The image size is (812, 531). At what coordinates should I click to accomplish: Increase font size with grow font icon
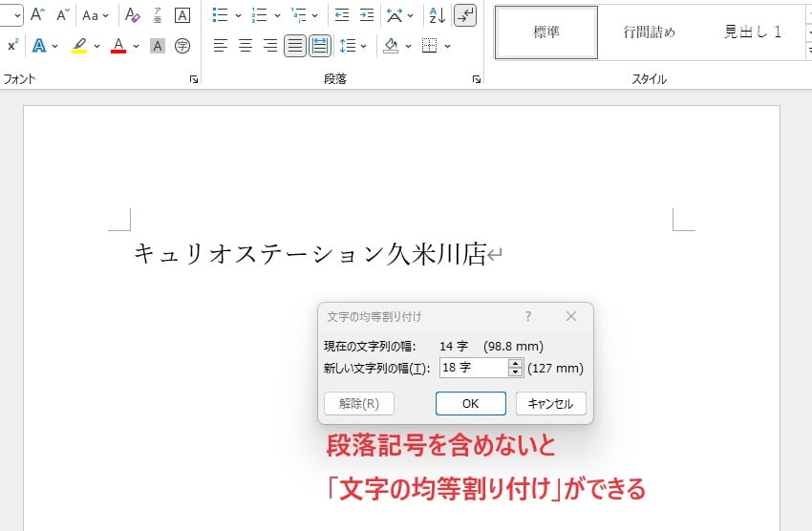coord(36,15)
